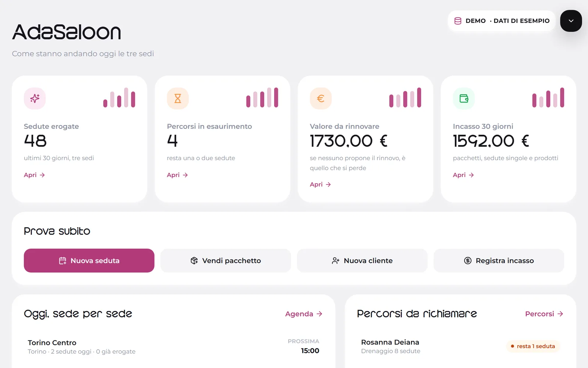588x368 pixels.
Task: Click the database icon beside DEMO label
Action: click(x=458, y=21)
